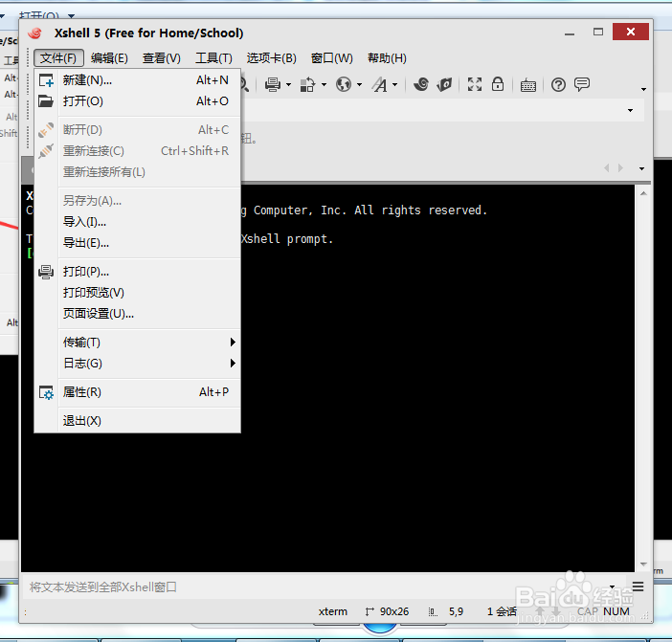Open the font dropdown arrow

pos(395,85)
